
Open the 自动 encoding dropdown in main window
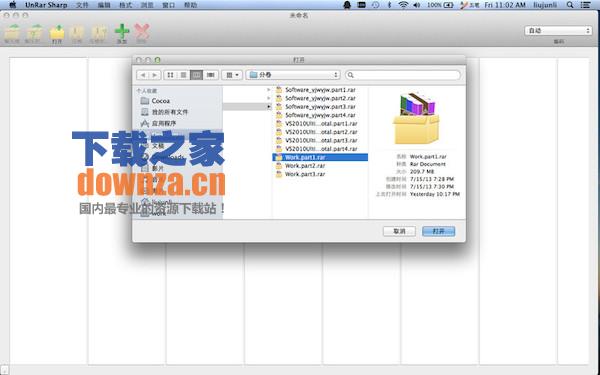click(558, 31)
